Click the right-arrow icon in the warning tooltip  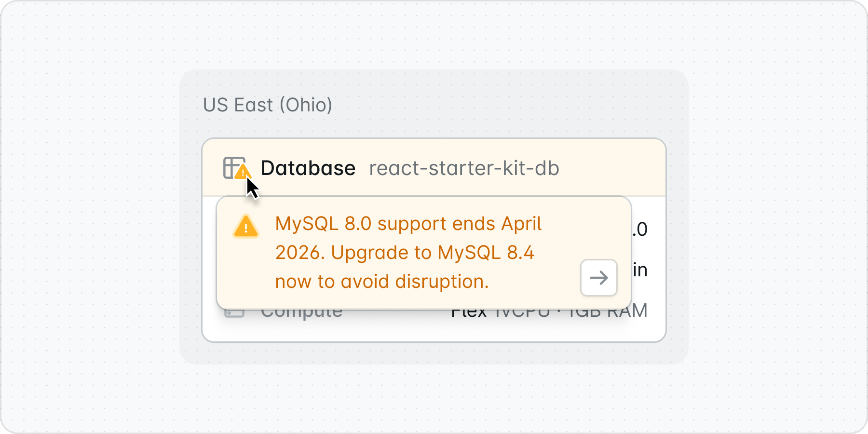(x=598, y=277)
